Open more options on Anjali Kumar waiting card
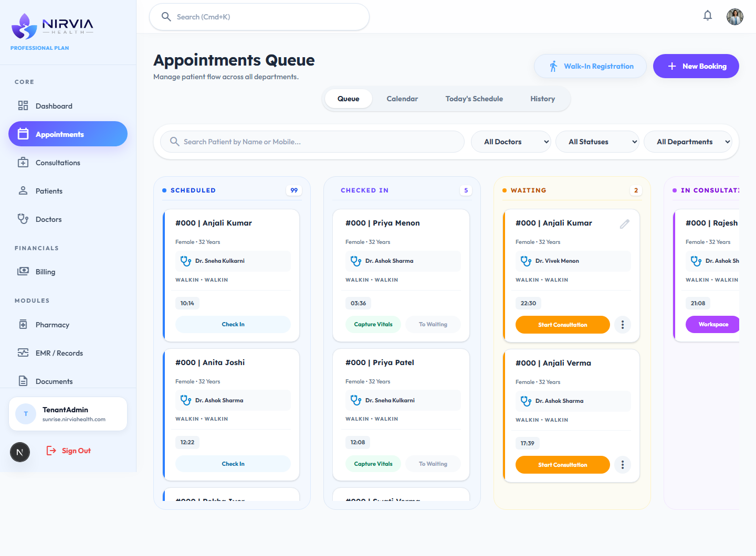Image resolution: width=756 pixels, height=556 pixels. 623,325
